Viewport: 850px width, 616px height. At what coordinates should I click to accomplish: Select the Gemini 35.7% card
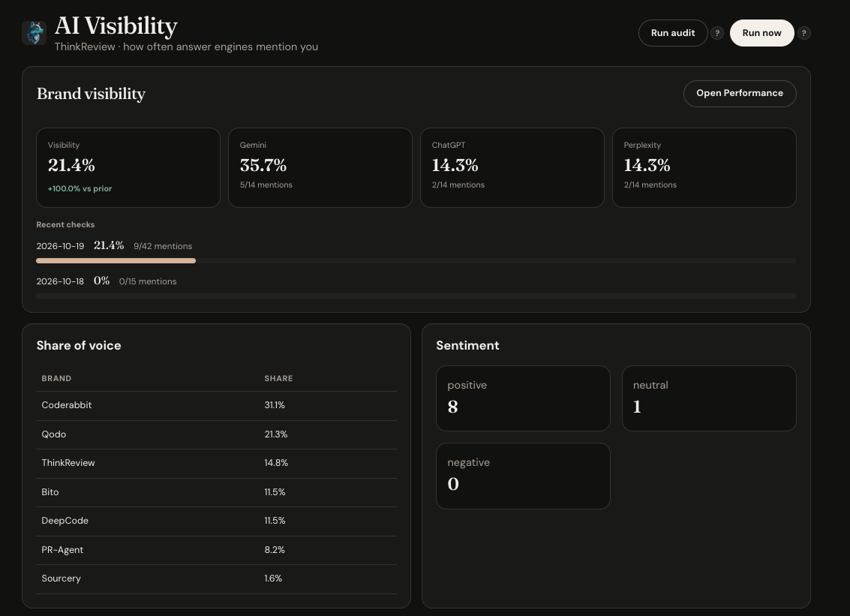(320, 167)
